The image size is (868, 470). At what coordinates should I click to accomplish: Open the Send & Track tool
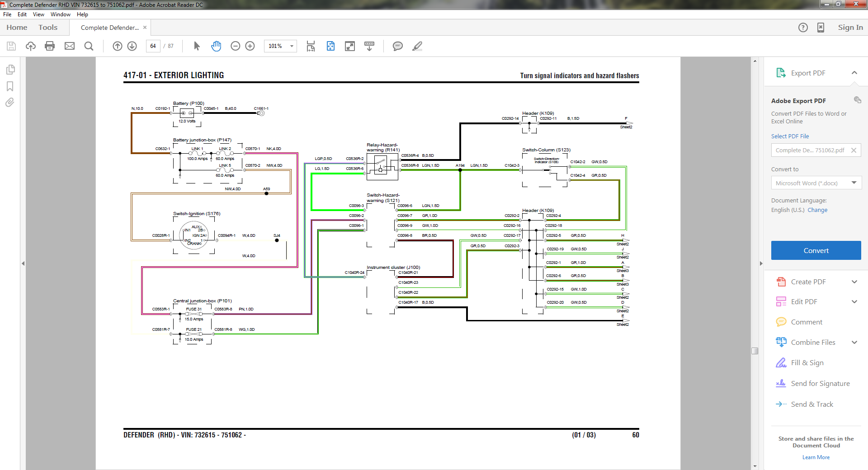[812, 404]
